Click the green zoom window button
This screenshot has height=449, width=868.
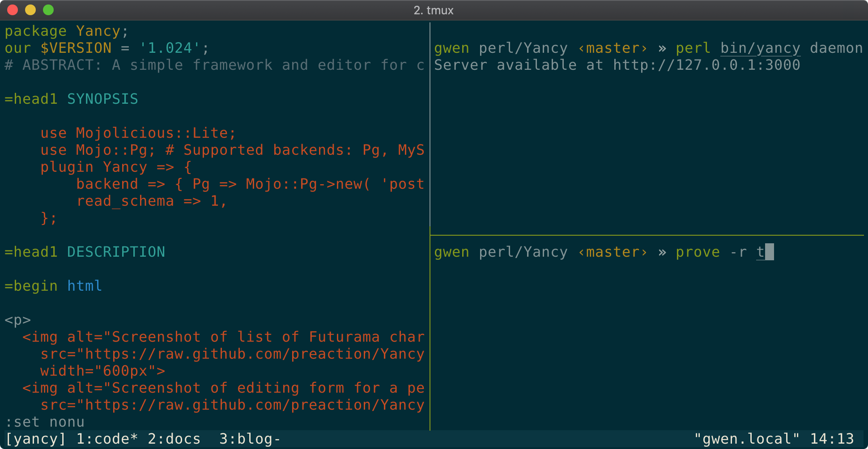pyautogui.click(x=48, y=10)
